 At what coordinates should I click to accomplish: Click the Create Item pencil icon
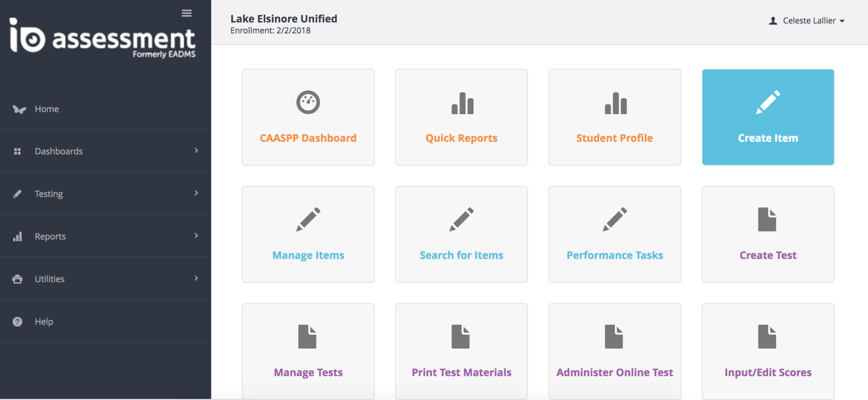point(768,102)
